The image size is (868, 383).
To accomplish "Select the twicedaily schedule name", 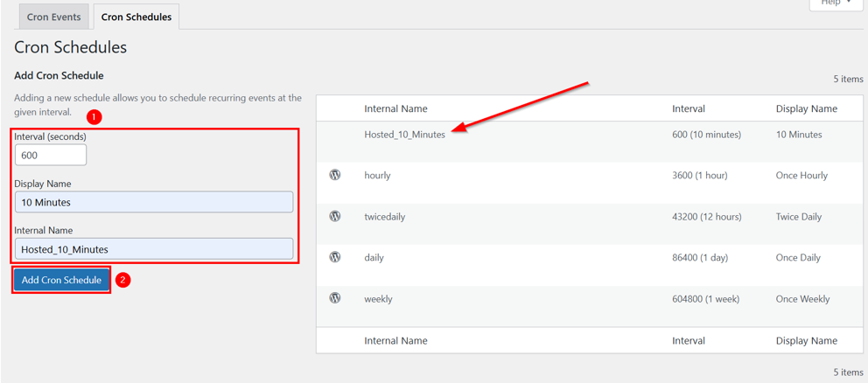I will [385, 217].
